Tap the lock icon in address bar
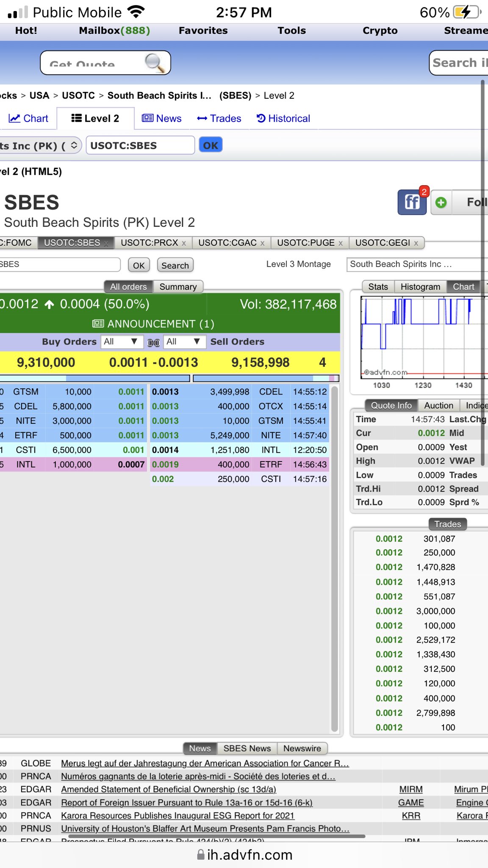The image size is (488, 868). 201,854
